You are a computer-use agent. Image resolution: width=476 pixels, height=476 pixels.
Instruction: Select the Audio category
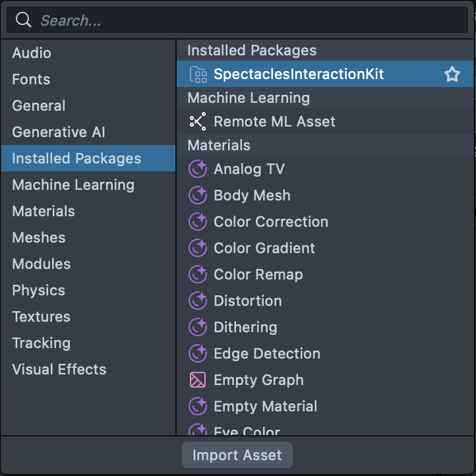(32, 53)
